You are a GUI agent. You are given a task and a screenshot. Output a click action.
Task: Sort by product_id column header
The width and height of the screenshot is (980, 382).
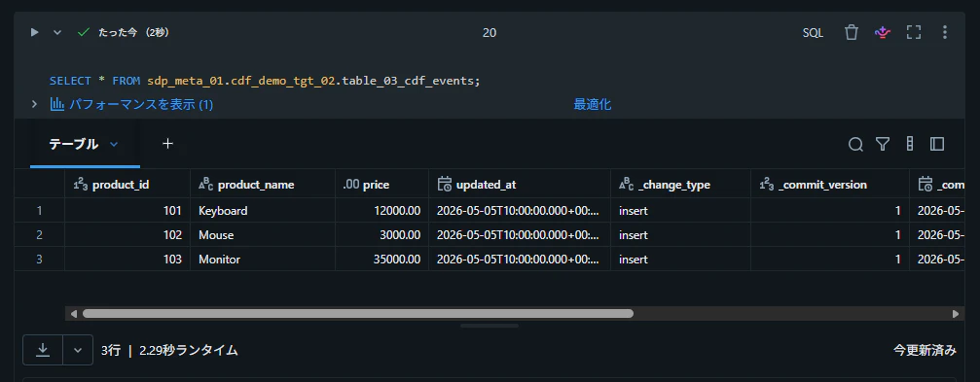(x=127, y=184)
